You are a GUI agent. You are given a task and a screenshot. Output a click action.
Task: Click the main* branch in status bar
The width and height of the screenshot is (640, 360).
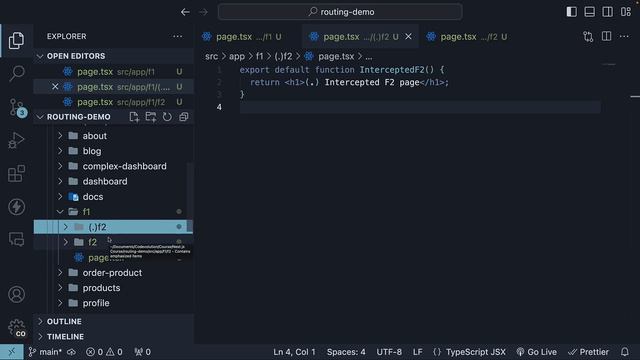coord(45,352)
